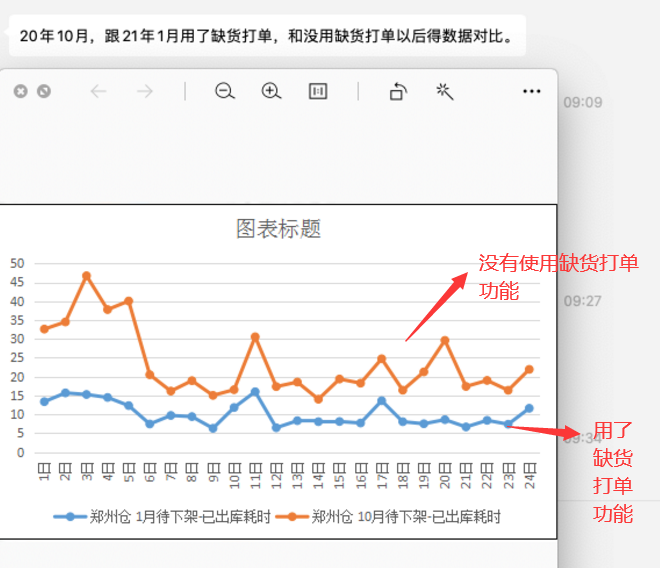Click the chart title 图表标题
660x568 pixels.
coord(278,229)
